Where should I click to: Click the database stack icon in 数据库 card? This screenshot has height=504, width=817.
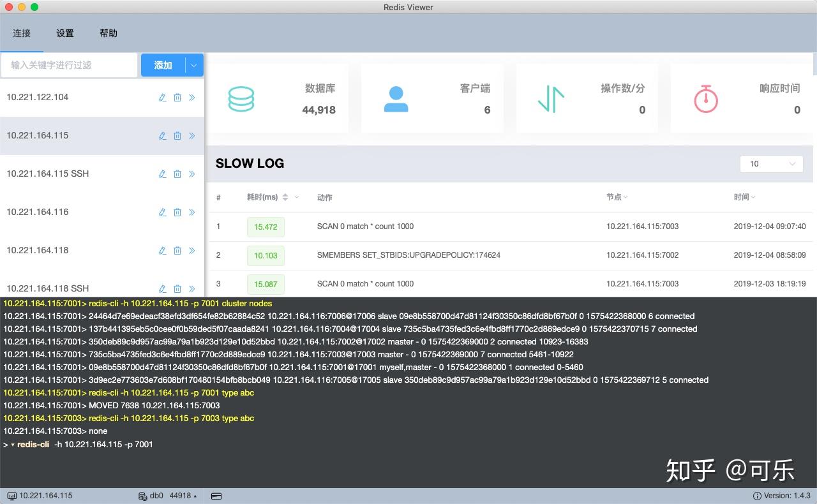tap(241, 99)
